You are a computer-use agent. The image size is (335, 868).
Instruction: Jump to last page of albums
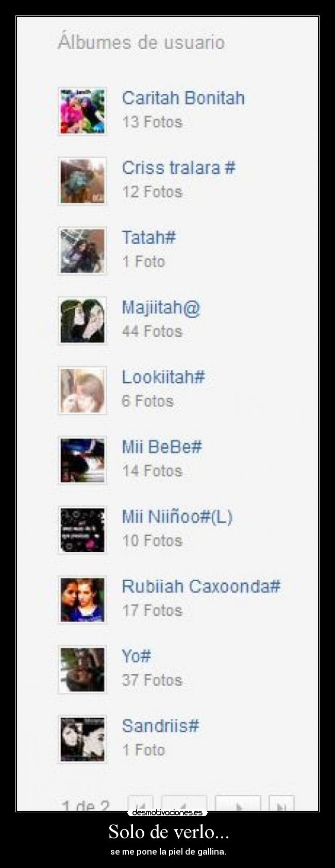pyautogui.click(x=281, y=804)
